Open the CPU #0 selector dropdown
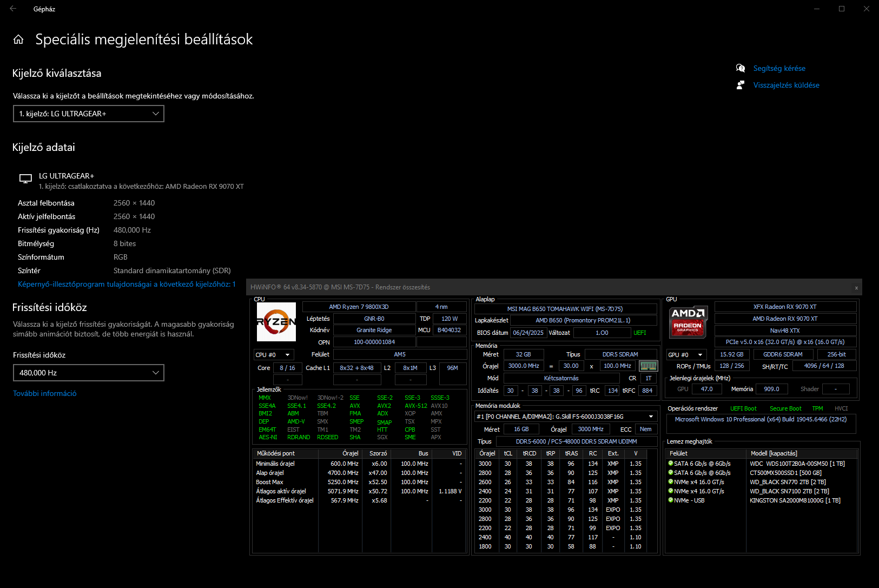Image resolution: width=879 pixels, height=588 pixels. pos(274,355)
